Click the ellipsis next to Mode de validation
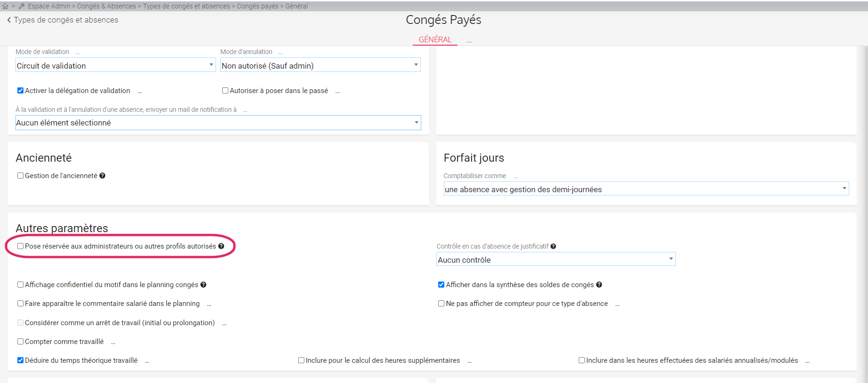The height and width of the screenshot is (383, 868). click(77, 53)
